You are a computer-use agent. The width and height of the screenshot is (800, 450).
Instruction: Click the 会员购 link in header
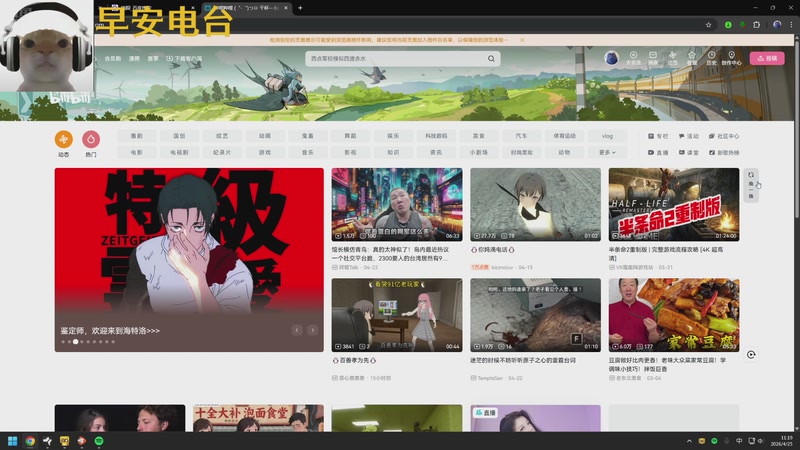113,59
